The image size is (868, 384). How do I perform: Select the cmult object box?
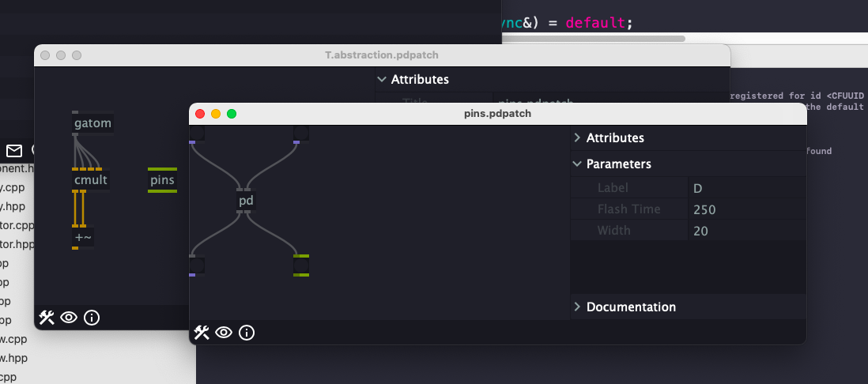(91, 180)
